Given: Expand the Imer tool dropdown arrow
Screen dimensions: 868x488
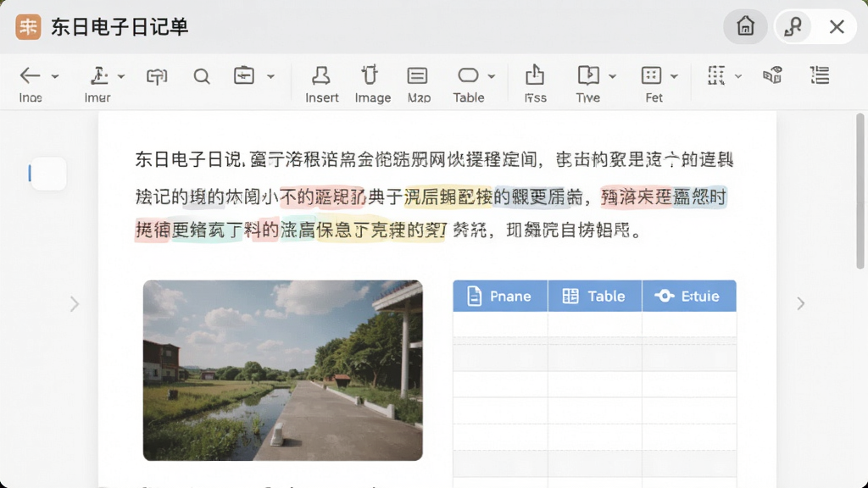Looking at the screenshot, I should (121, 75).
